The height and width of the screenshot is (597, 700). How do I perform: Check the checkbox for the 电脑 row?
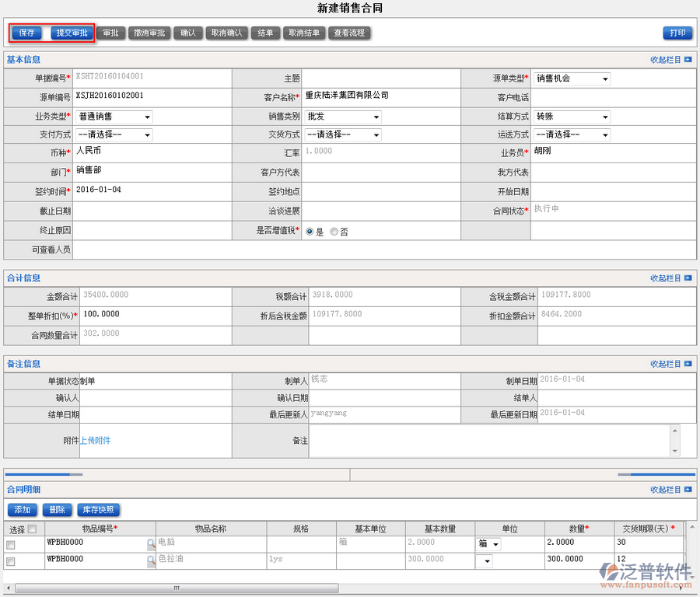click(11, 545)
